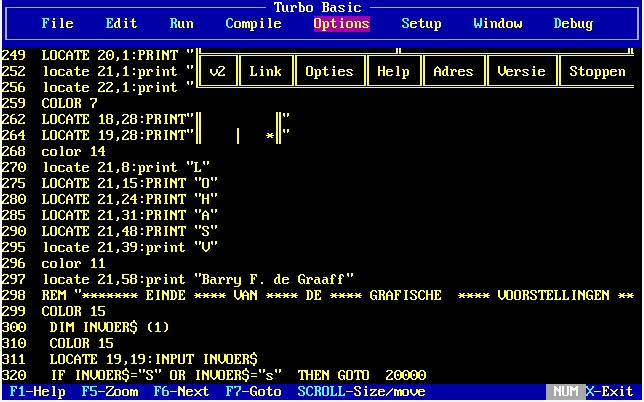Click line 310 COLOR 15
This screenshot has width=644, height=402.
point(58,344)
